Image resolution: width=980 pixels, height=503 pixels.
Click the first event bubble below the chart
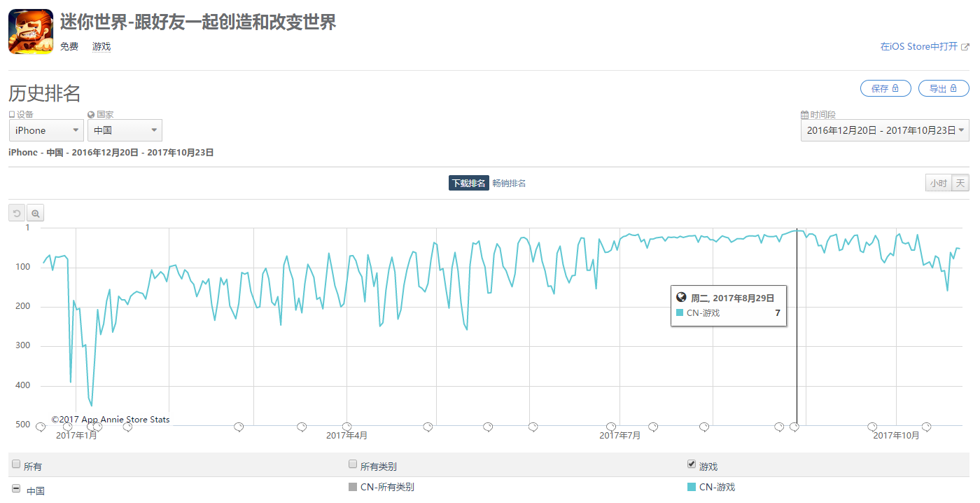pos(41,427)
